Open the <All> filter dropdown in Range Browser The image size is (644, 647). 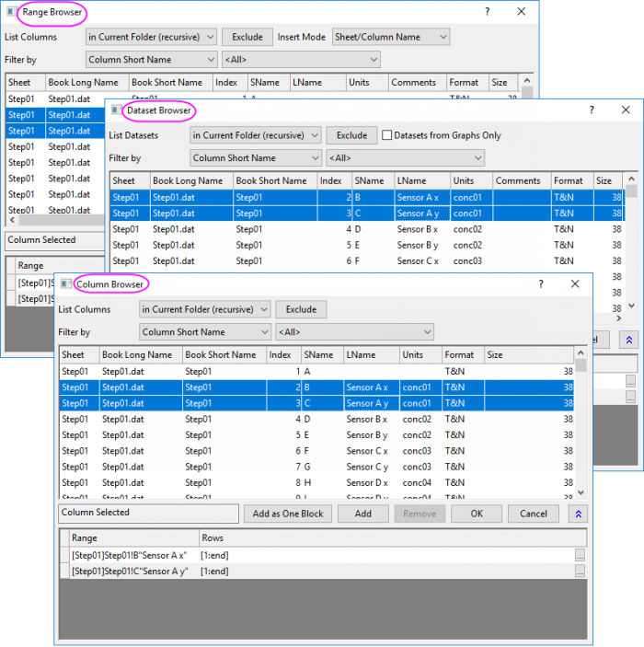tap(301, 60)
